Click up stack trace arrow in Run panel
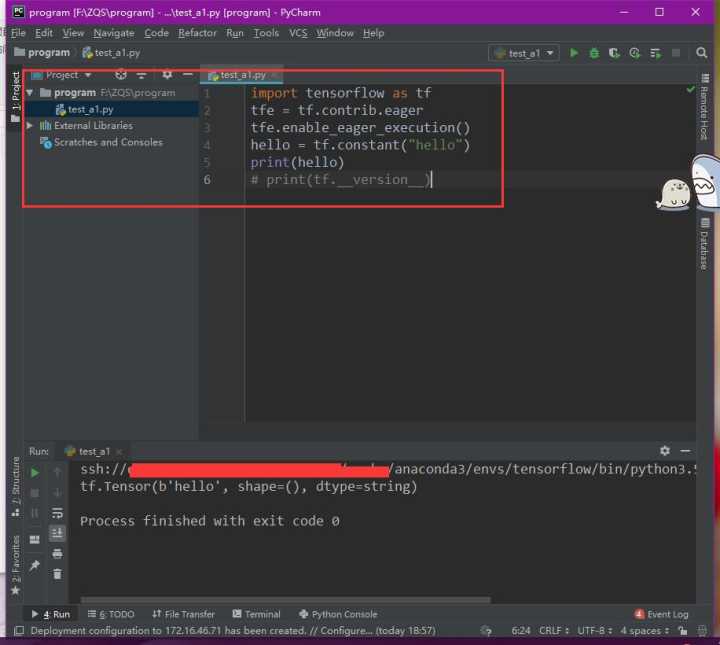This screenshot has height=645, width=720. click(57, 472)
